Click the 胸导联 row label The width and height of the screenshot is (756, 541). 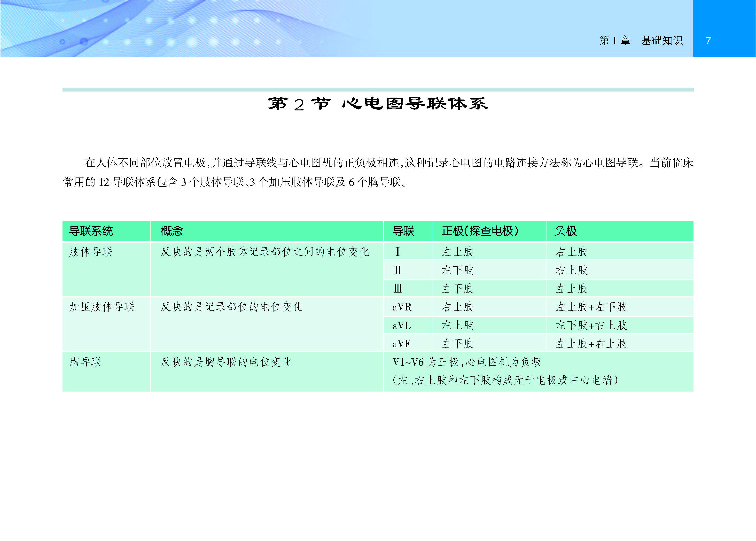85,362
